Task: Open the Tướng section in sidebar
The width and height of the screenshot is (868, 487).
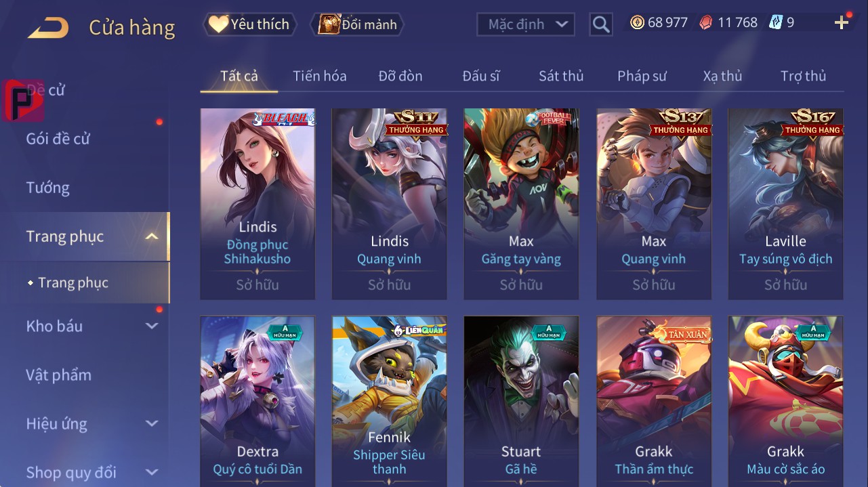Action: click(47, 188)
